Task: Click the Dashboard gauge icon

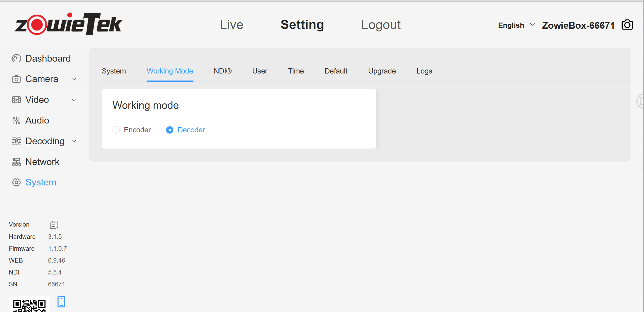Action: [16, 58]
